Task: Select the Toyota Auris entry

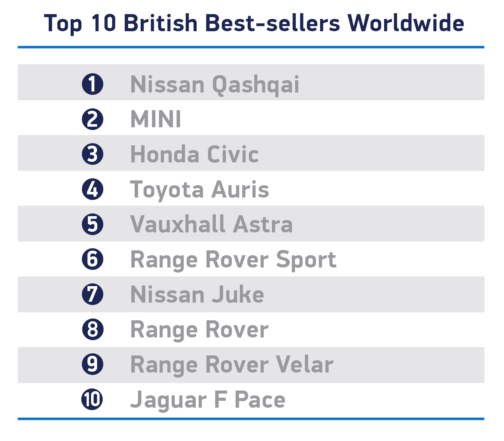Action: 200,190
